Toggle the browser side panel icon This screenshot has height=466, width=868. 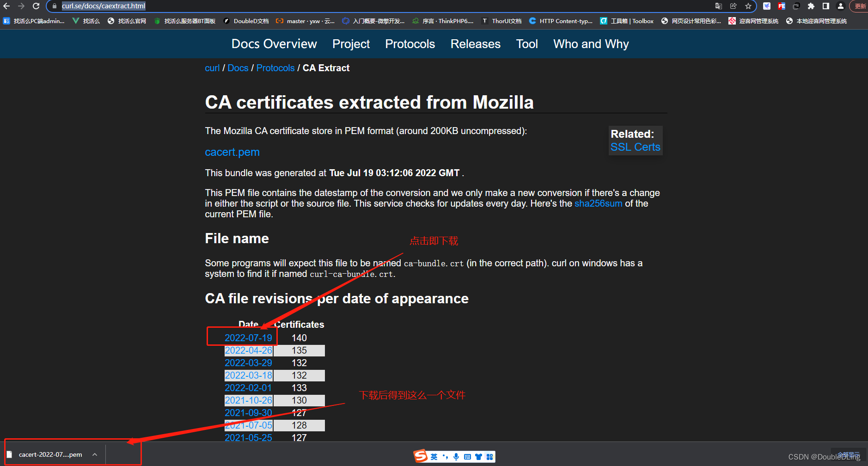[x=826, y=6]
